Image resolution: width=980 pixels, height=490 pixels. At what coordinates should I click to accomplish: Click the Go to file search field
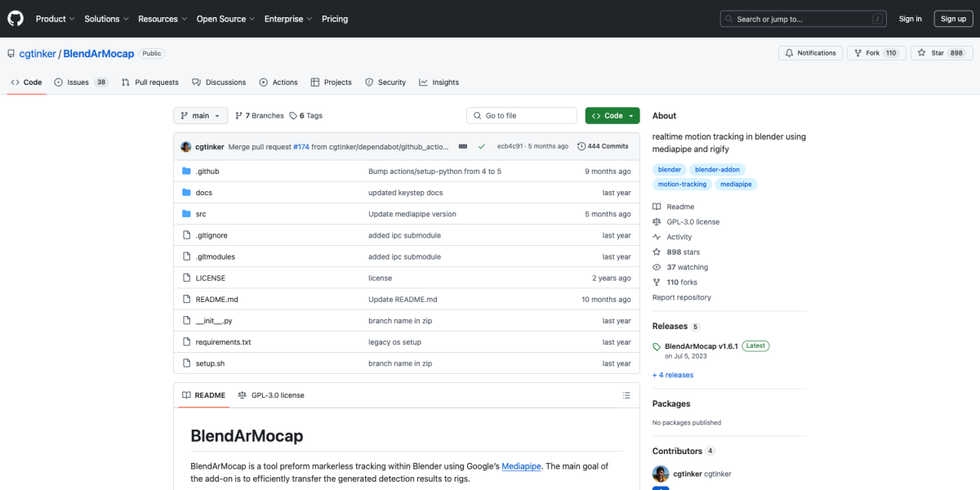523,116
